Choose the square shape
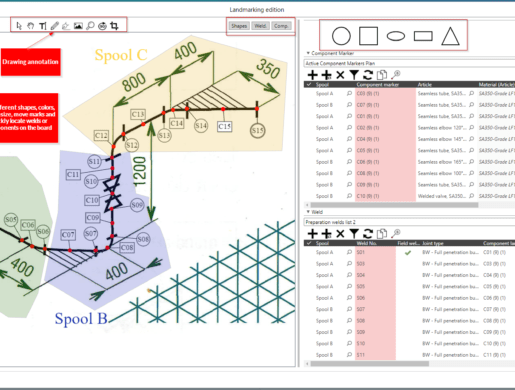The height and width of the screenshot is (390, 515). tap(368, 36)
